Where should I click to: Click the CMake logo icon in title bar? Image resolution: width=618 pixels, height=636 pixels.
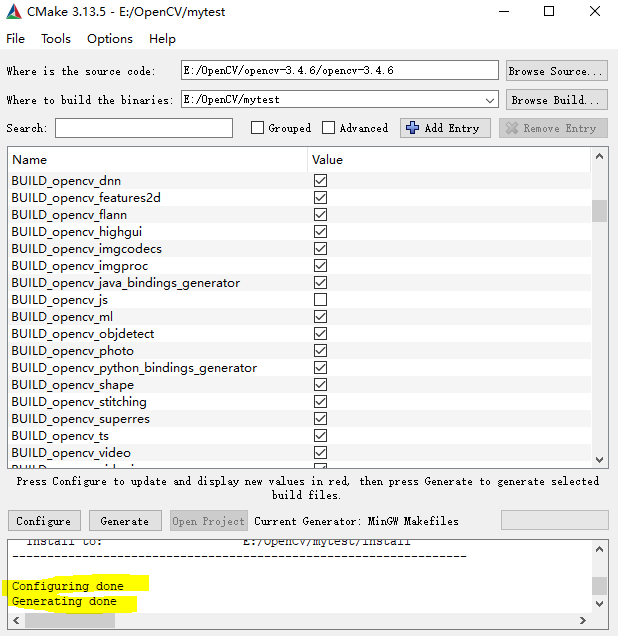14,11
